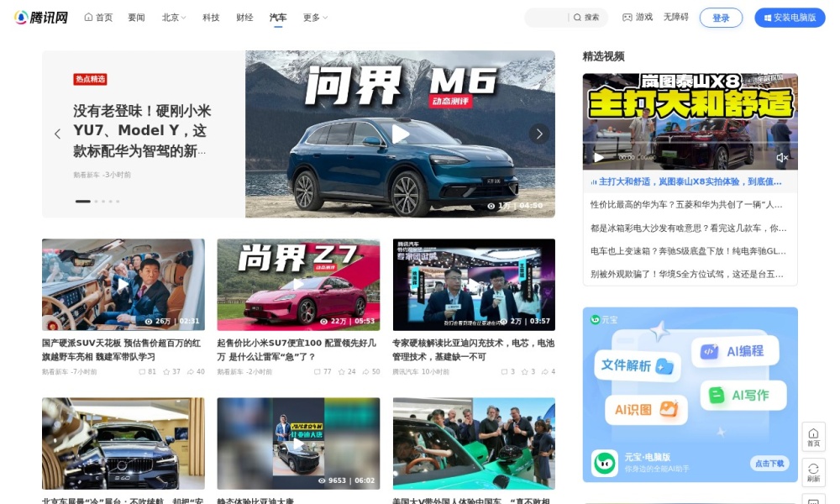Click the 登录 login button

click(x=721, y=17)
